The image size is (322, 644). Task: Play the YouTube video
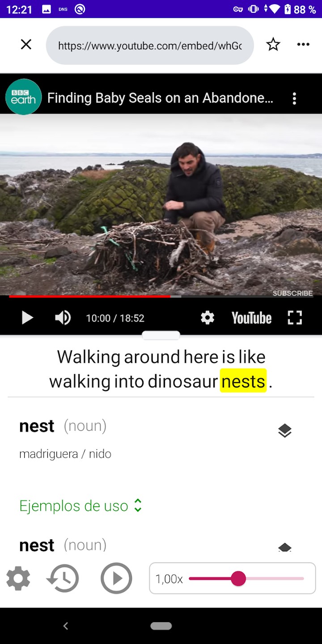27,318
